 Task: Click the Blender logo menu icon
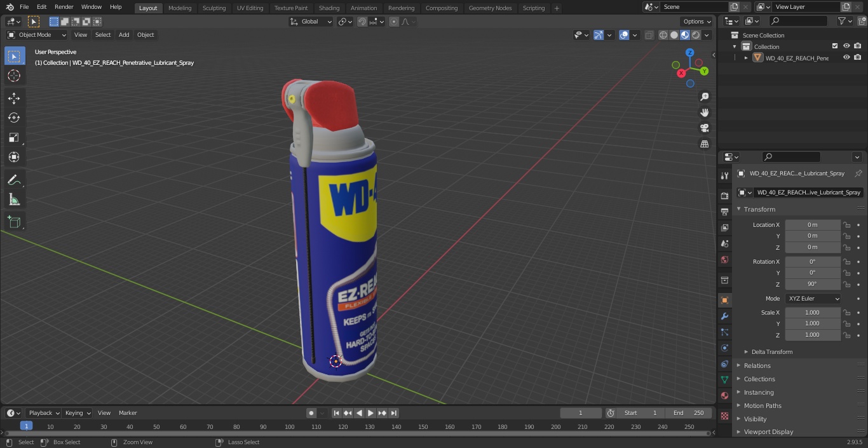pyautogui.click(x=10, y=7)
